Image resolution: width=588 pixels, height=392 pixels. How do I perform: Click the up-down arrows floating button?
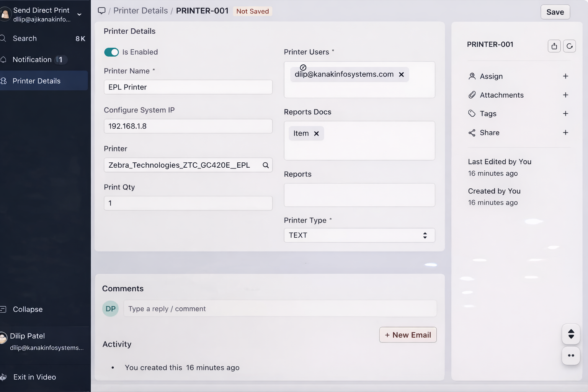(571, 334)
